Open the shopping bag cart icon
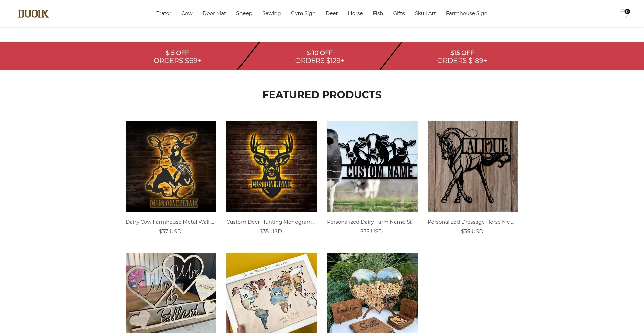 point(624,14)
